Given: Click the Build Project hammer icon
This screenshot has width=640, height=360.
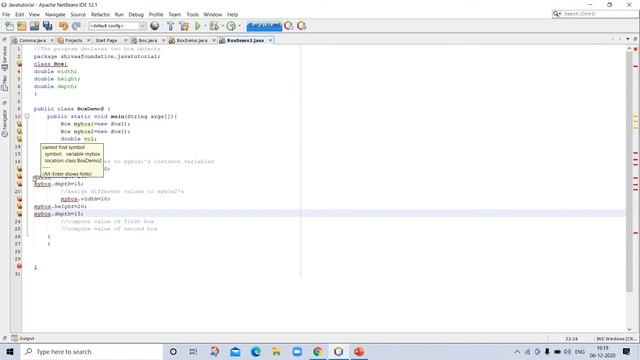Looking at the screenshot, I should (171, 26).
